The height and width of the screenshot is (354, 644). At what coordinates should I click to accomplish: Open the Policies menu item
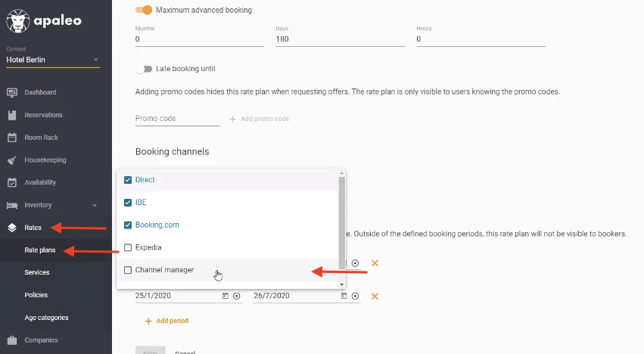click(x=36, y=295)
